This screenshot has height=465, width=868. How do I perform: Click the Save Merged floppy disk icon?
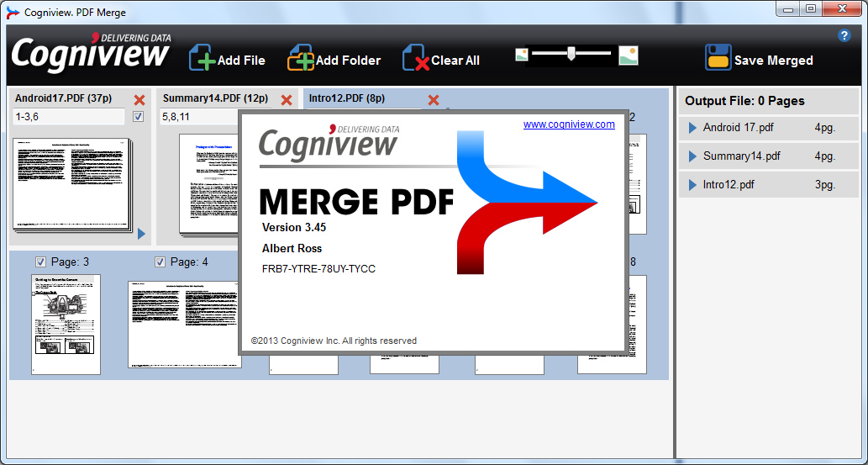coord(718,58)
